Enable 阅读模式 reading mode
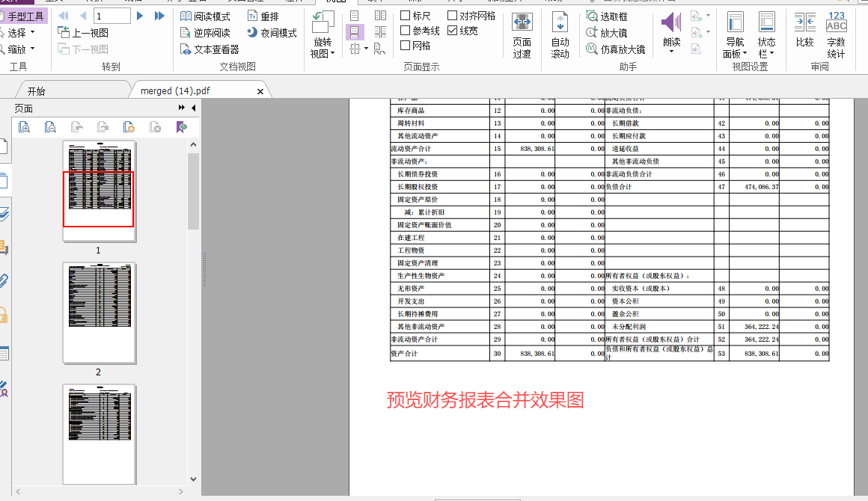Screen dimensions: 868x501 coord(205,16)
